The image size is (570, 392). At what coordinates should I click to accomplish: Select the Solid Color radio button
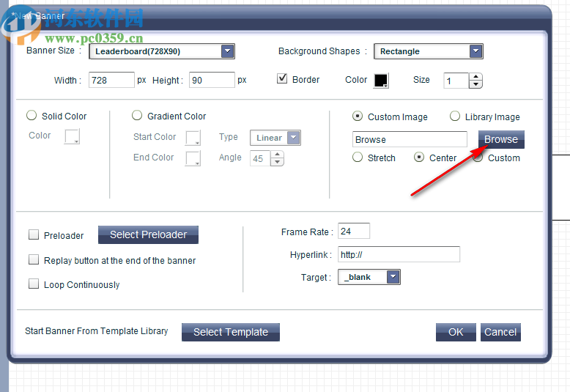(32, 116)
